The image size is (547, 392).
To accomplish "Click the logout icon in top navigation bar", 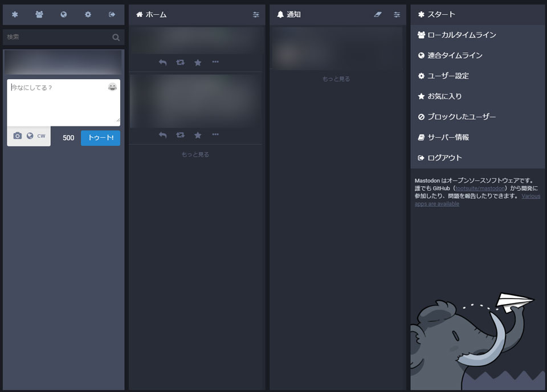I will [112, 15].
